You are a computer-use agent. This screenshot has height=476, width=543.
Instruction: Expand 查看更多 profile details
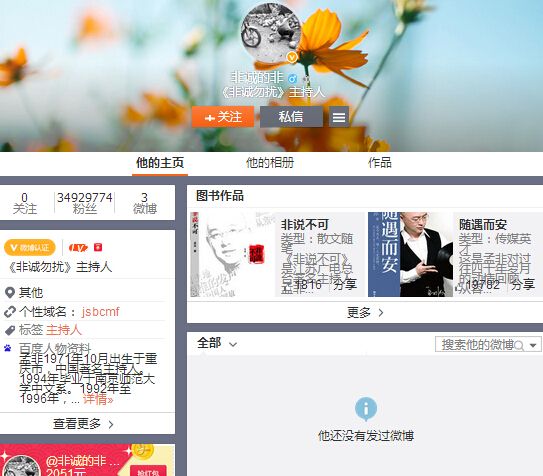pos(83,424)
